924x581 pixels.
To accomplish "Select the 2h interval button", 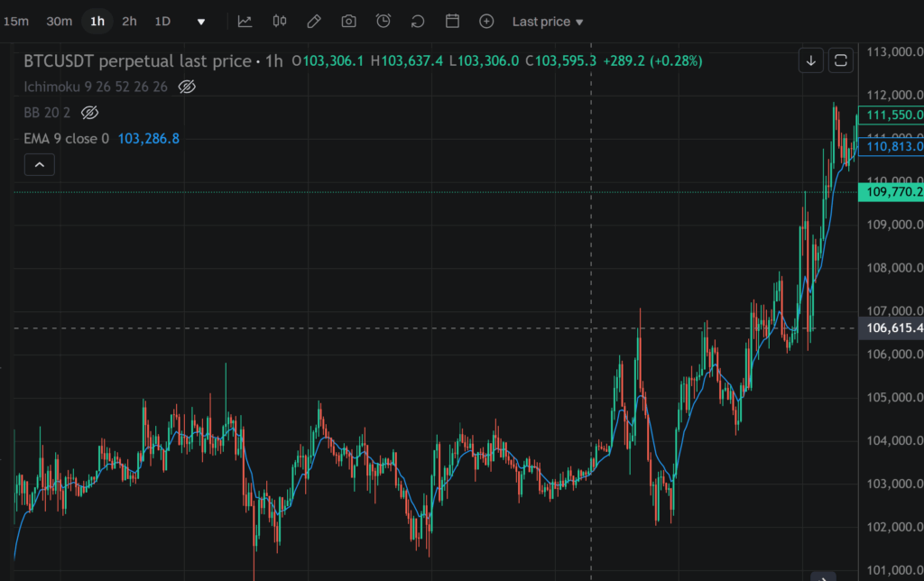I will coord(129,21).
